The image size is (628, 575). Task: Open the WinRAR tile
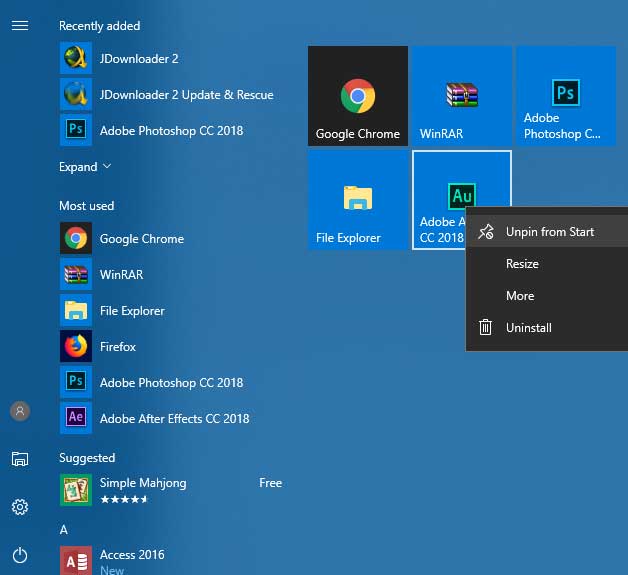point(462,96)
